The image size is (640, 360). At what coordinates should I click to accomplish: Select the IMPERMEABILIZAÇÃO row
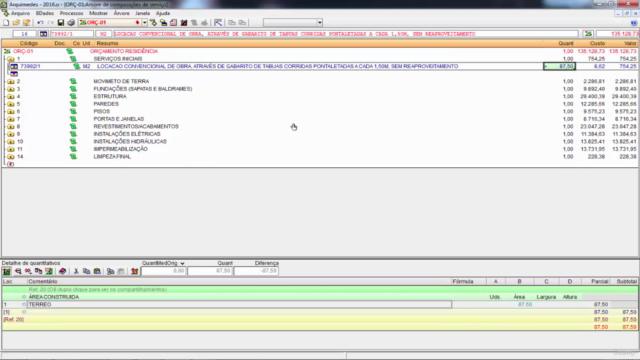320,149
